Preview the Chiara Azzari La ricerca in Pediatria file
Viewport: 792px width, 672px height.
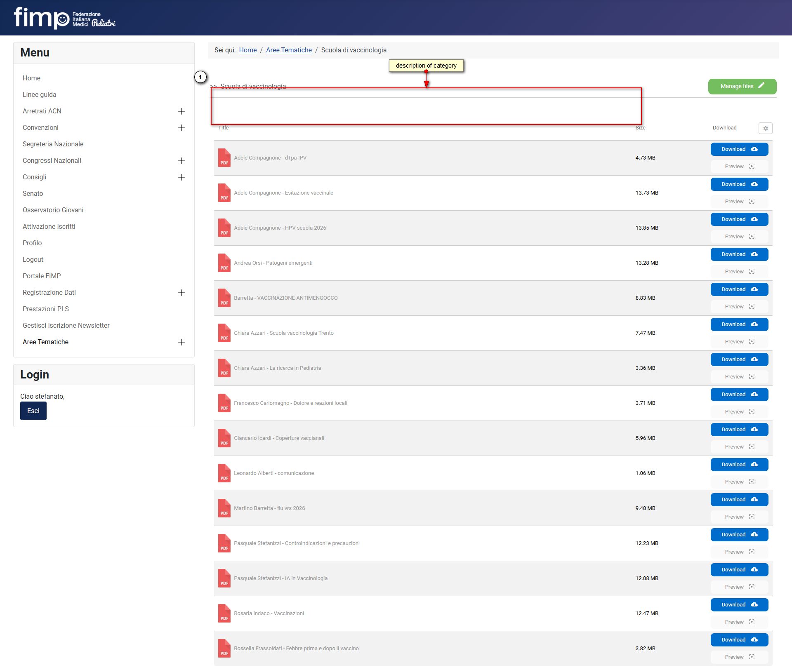click(x=739, y=377)
